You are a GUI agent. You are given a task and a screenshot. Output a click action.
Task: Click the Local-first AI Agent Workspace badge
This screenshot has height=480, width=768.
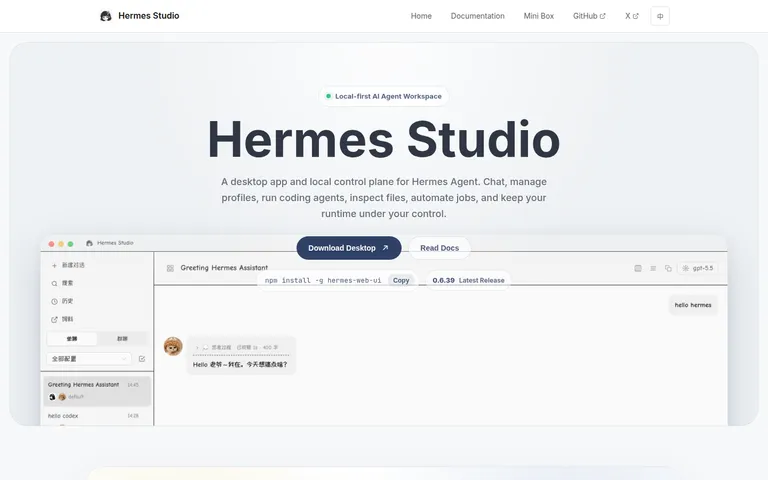384,96
